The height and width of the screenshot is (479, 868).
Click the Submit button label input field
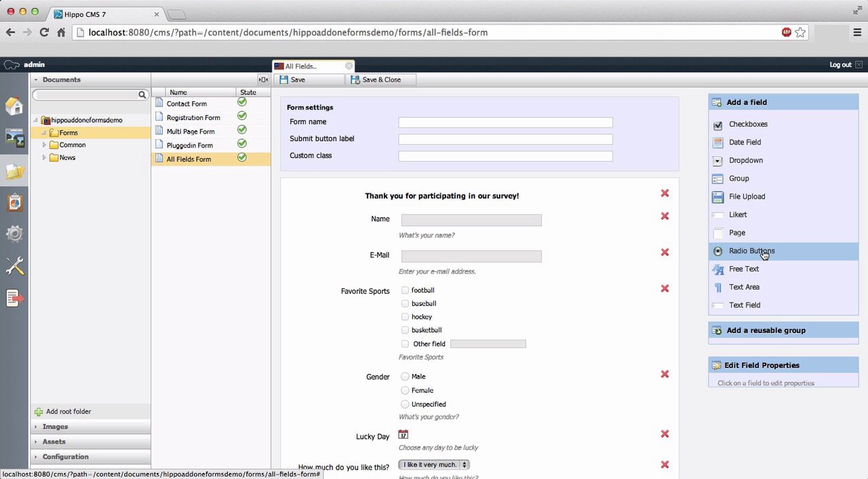tap(505, 139)
